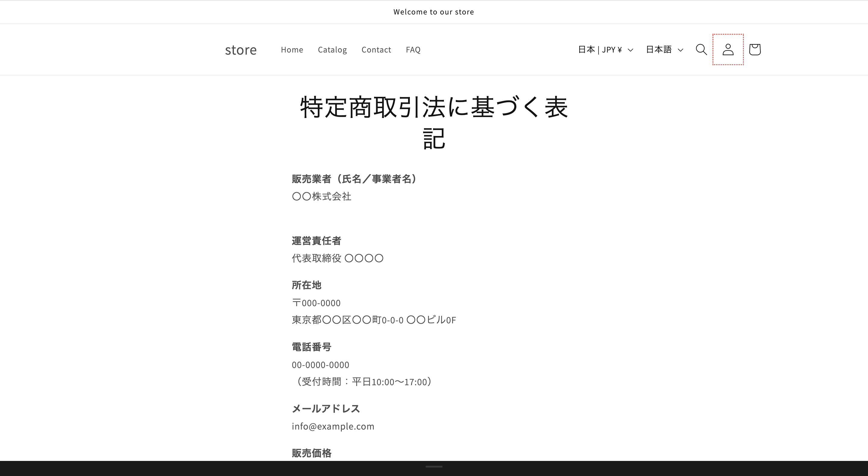Expand the 日本語 language selector
Image resolution: width=868 pixels, height=476 pixels.
[x=665, y=49]
